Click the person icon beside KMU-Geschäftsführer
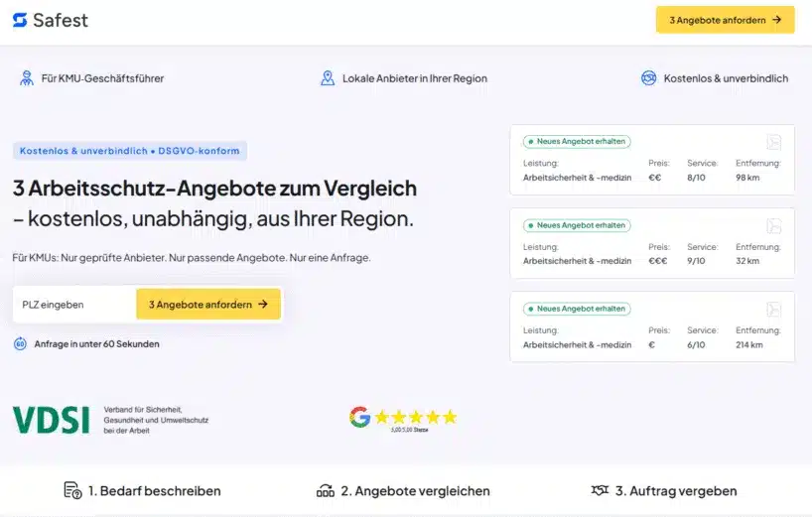 pos(26,78)
